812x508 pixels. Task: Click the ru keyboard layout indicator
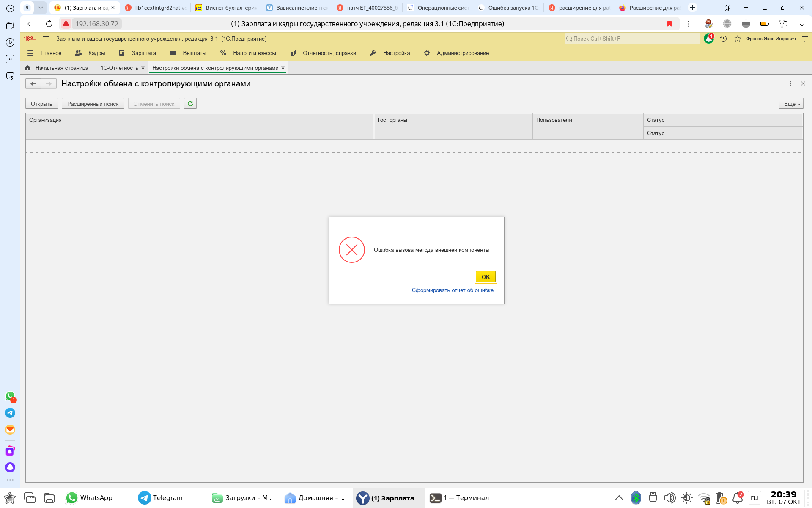click(754, 498)
